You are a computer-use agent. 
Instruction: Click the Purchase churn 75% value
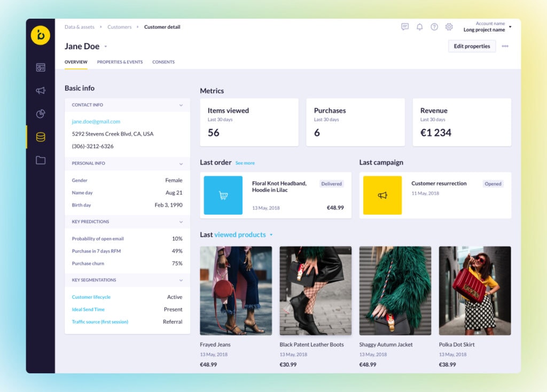point(177,263)
